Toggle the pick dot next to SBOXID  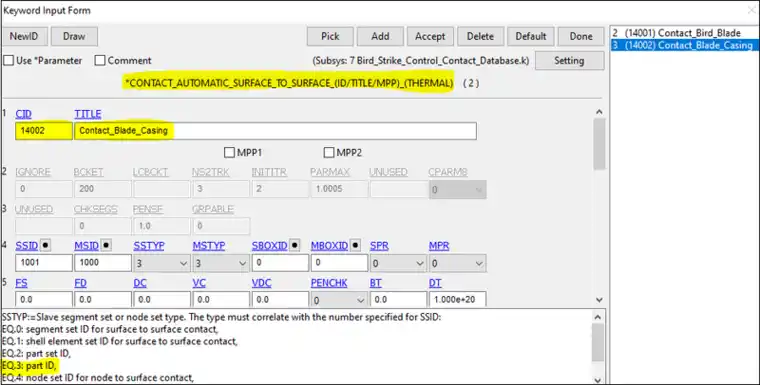294,245
